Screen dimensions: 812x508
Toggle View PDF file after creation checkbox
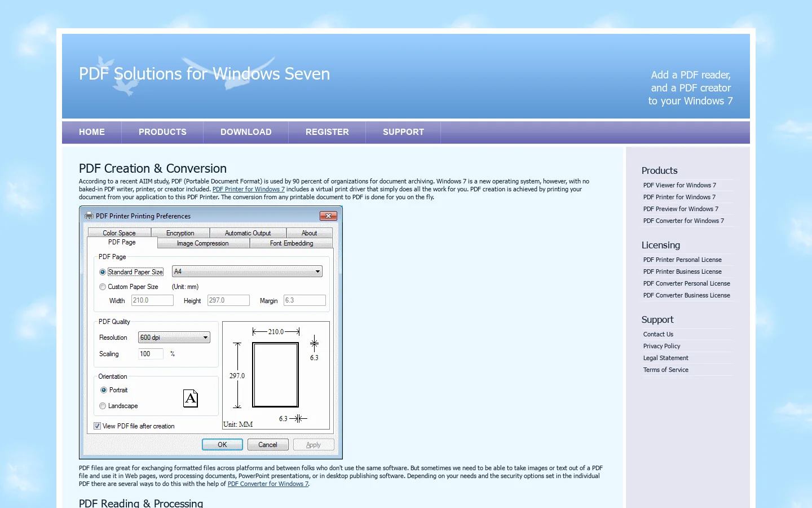[97, 426]
